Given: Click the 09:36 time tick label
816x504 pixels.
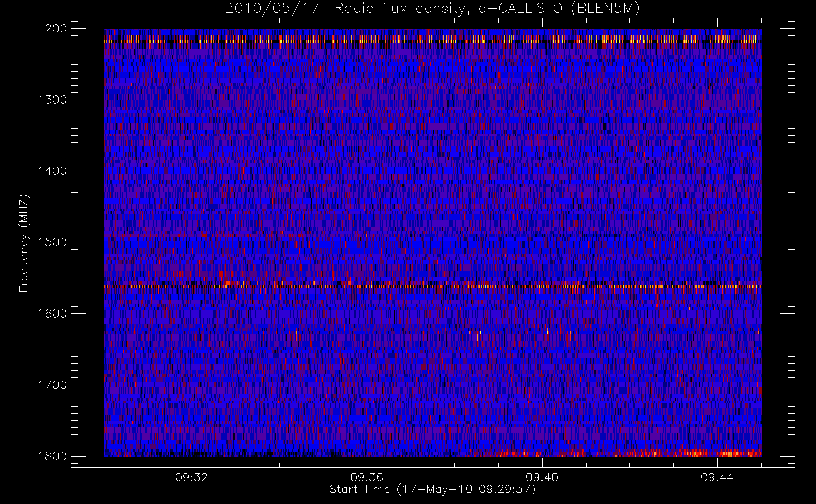Looking at the screenshot, I should tap(367, 477).
